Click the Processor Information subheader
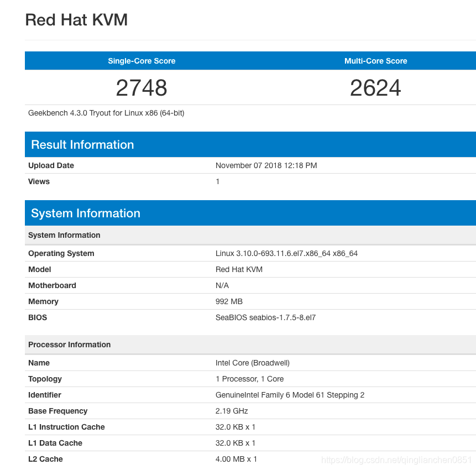The height and width of the screenshot is (470, 476). [250, 344]
